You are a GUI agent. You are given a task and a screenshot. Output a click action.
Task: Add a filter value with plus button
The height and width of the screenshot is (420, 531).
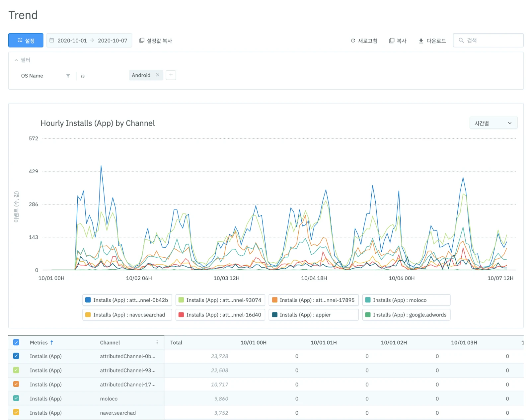coord(171,75)
